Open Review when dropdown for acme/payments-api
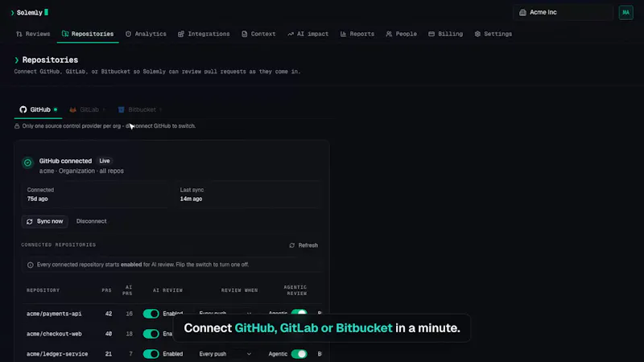The image size is (644, 362). tap(225, 314)
